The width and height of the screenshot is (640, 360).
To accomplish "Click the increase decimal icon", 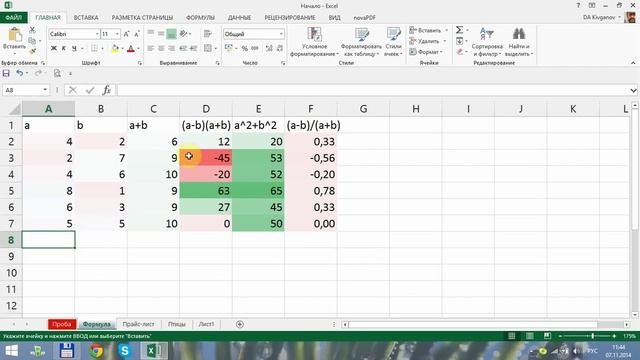I will [x=269, y=49].
